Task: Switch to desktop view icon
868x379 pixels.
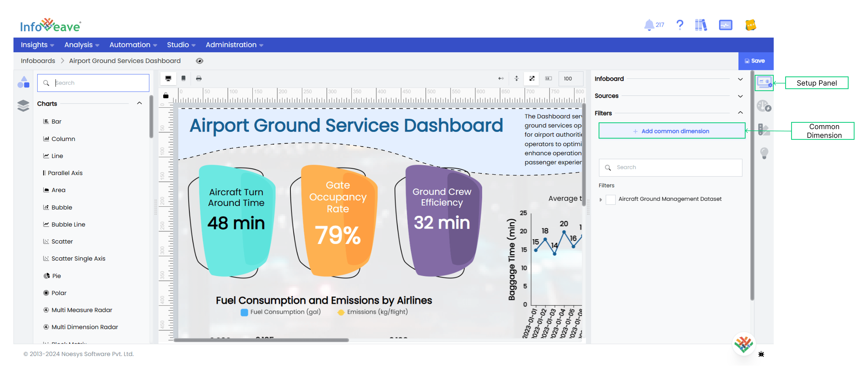Action: (168, 78)
